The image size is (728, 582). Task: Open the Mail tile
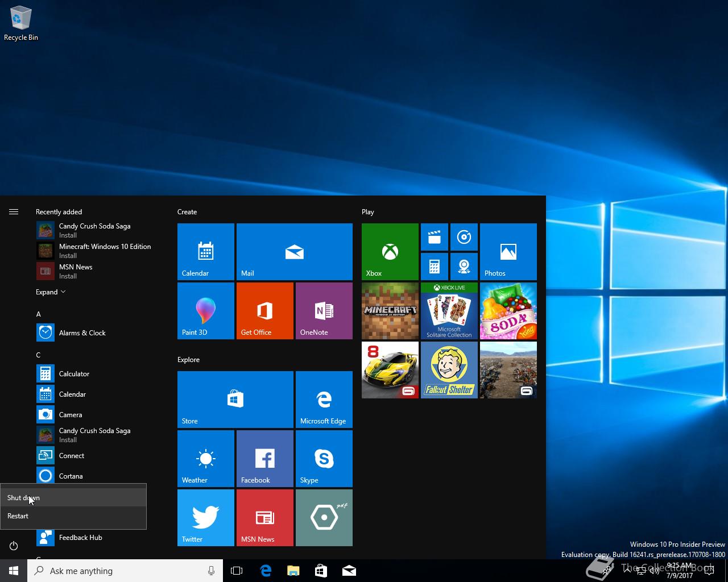coord(295,252)
